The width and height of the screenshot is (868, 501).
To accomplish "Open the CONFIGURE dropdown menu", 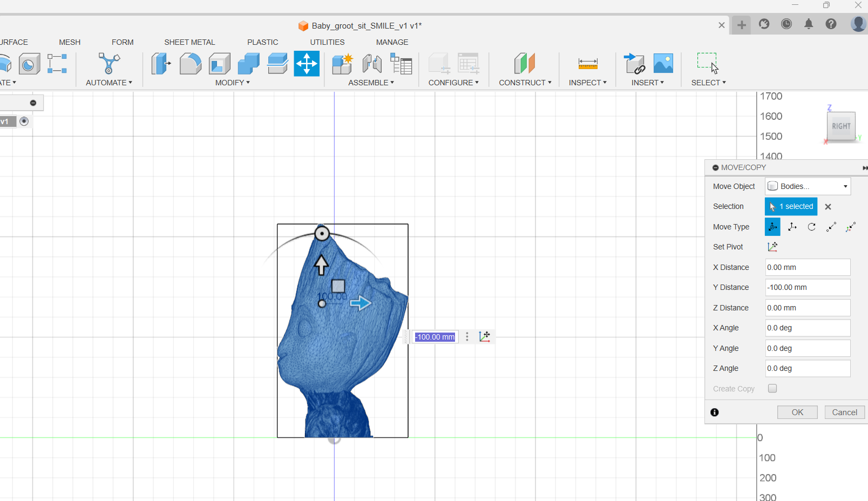I will [x=453, y=83].
